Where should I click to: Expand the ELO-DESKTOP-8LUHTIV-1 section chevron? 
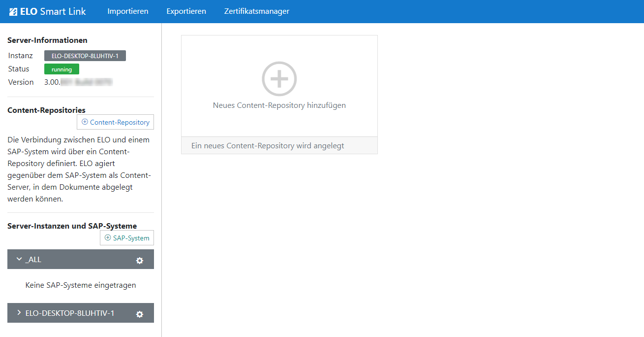point(19,313)
